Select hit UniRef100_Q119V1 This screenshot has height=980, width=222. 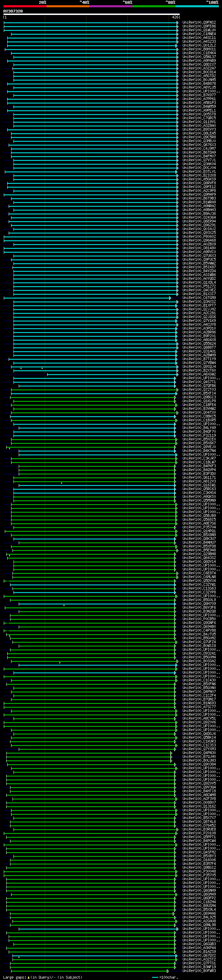click(199, 122)
